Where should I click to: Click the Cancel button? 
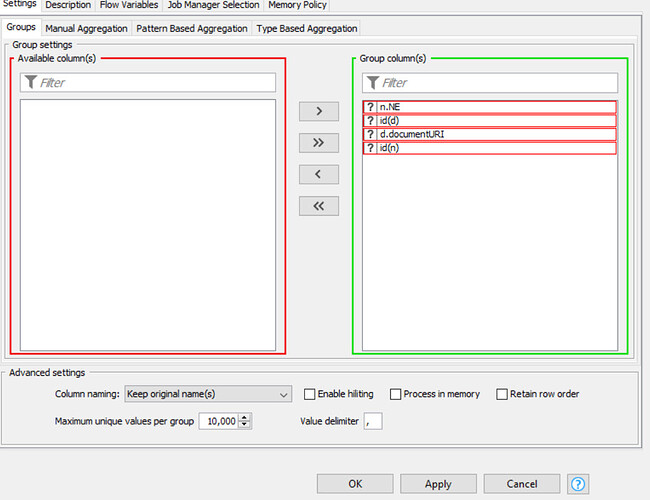pos(522,484)
